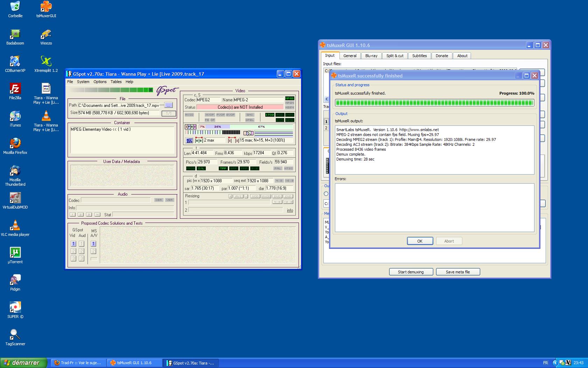The height and width of the screenshot is (368, 588).
Task: Click the Abort button
Action: [x=449, y=241]
